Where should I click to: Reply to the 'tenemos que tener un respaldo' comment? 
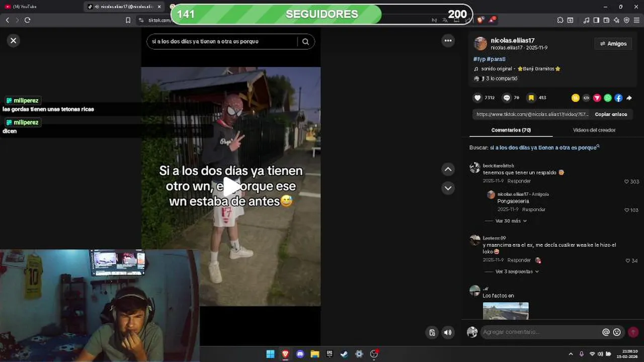tap(519, 181)
